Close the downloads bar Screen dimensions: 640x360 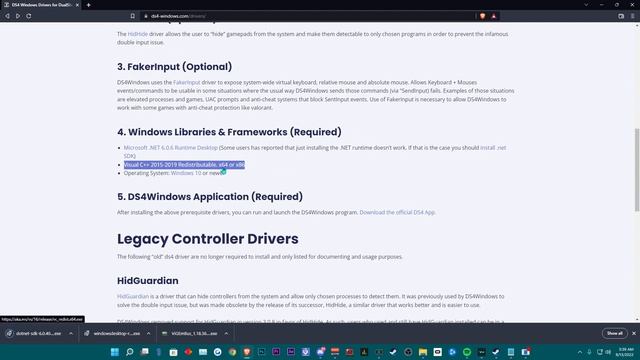634,333
